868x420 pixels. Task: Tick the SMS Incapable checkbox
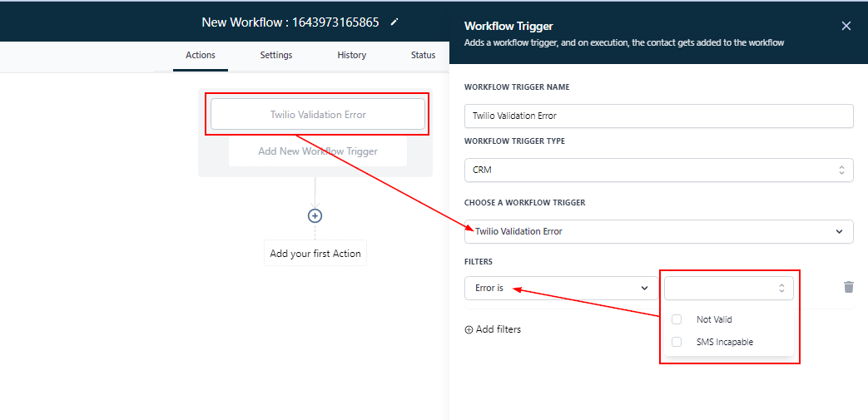click(677, 342)
